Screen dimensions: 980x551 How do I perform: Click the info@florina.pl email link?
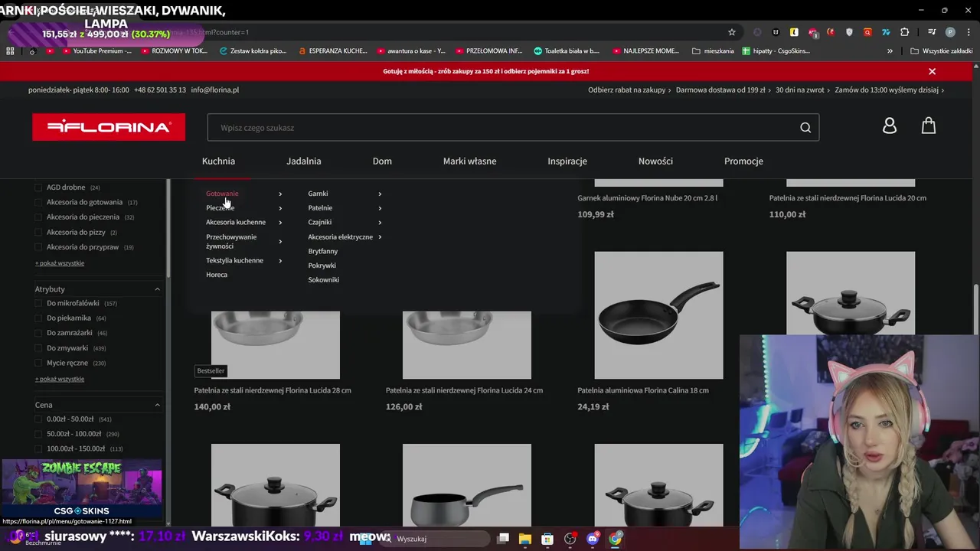215,90
